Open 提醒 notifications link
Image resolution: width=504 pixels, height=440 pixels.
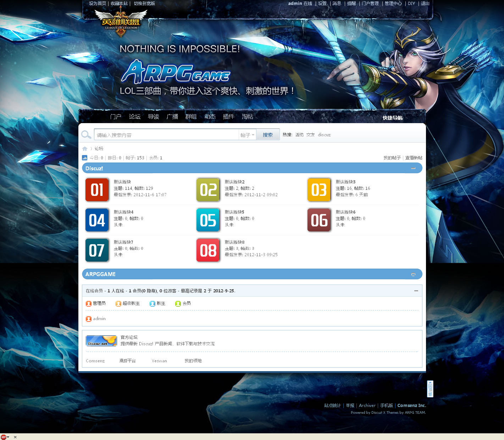point(351,4)
